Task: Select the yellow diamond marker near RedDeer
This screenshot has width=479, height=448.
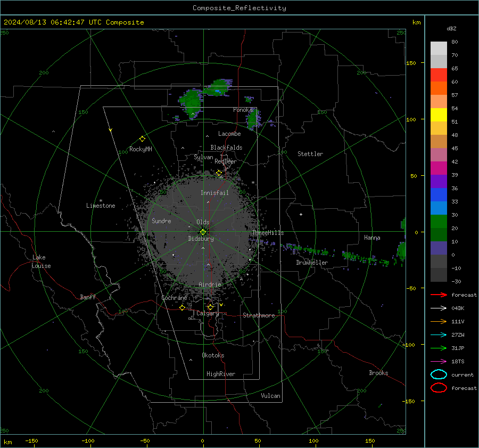Action: pos(219,173)
